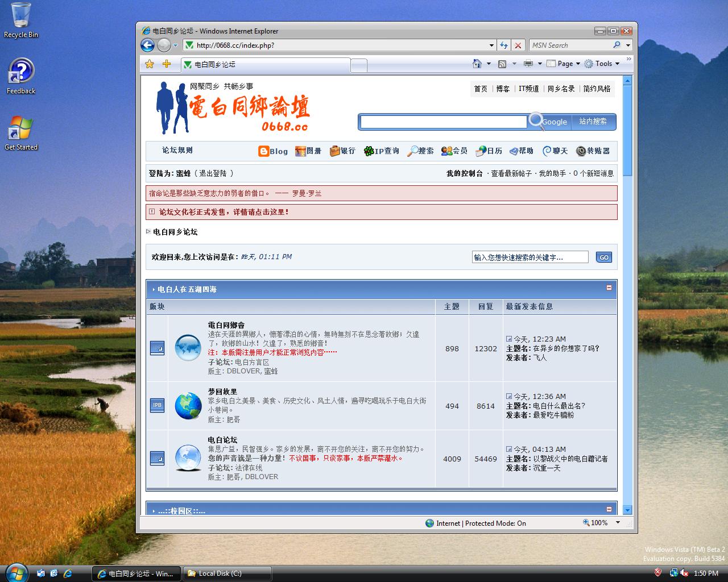Click the Refresh page icon
The width and height of the screenshot is (728, 582).
(504, 45)
